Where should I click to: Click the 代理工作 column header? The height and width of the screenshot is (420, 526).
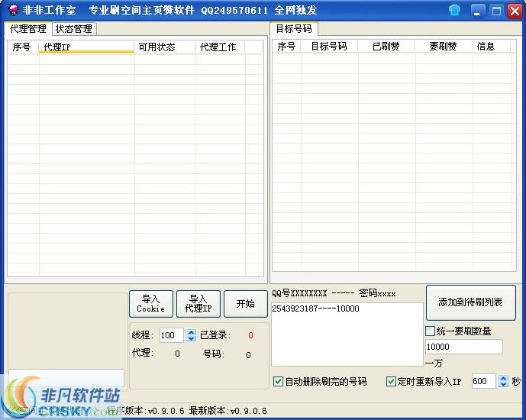[x=221, y=47]
